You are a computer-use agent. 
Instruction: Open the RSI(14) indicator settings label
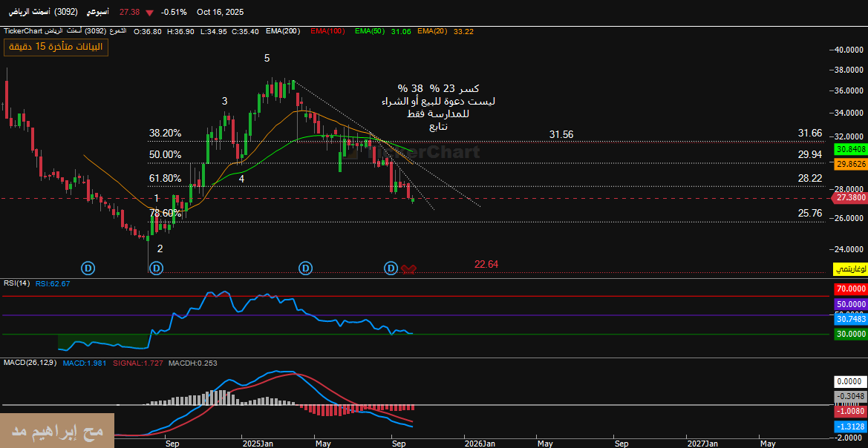[16, 283]
